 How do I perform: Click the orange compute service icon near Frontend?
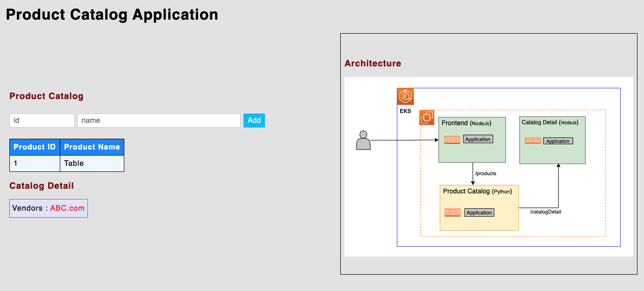pyautogui.click(x=426, y=118)
